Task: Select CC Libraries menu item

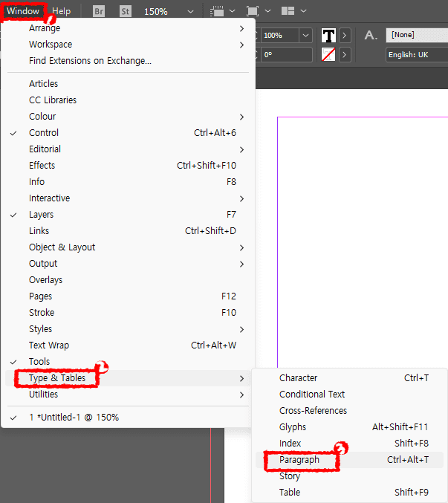Action: pos(128,100)
